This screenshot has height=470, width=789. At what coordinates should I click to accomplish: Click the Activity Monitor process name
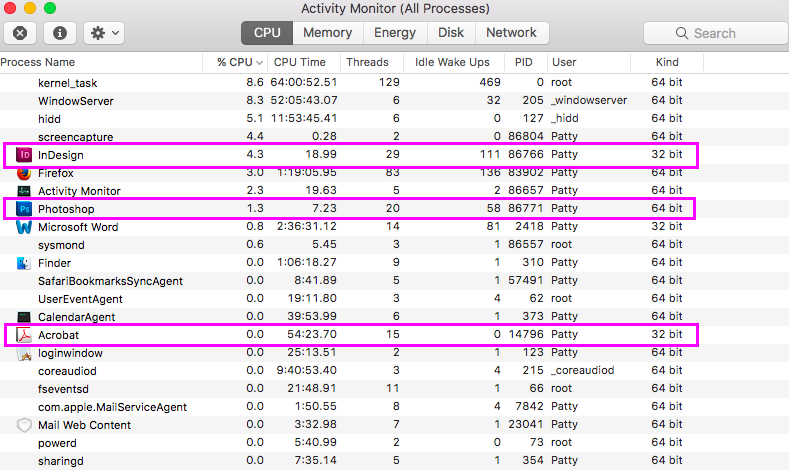click(x=80, y=191)
